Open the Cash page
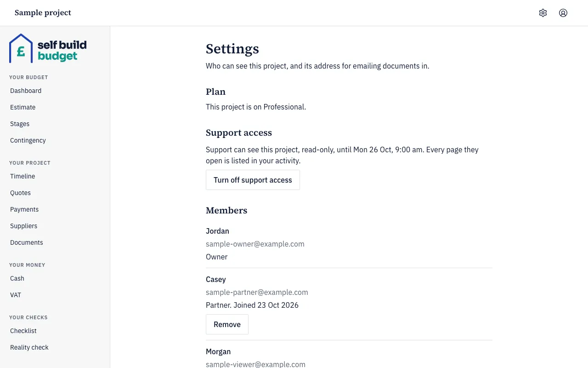The height and width of the screenshot is (368, 588). [17, 278]
